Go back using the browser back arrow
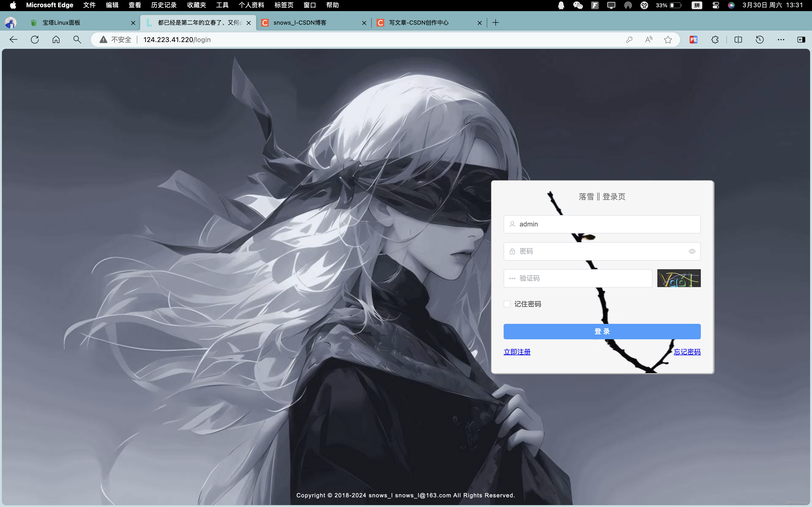 [x=13, y=40]
